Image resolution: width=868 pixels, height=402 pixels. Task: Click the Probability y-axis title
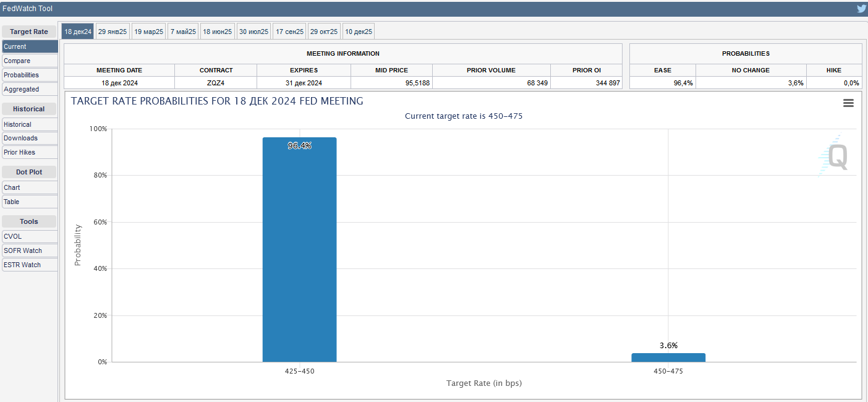pyautogui.click(x=78, y=245)
